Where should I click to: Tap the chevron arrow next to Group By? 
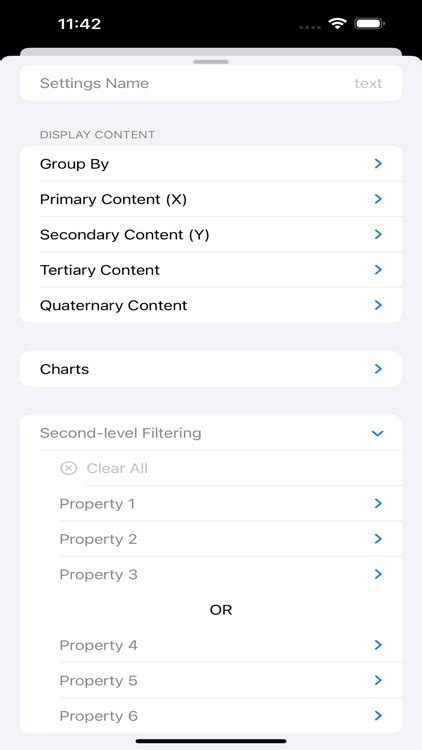pos(378,164)
